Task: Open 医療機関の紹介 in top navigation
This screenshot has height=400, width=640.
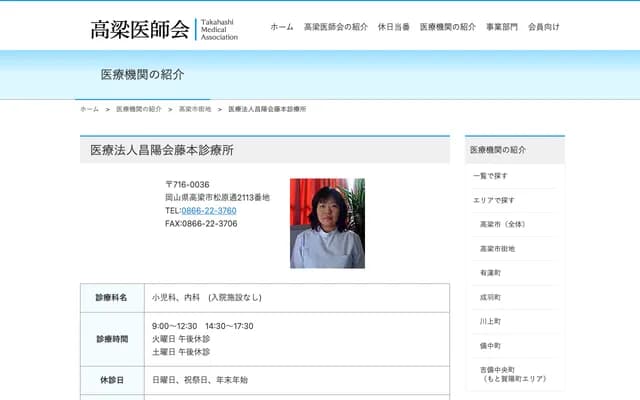Action: [448, 27]
